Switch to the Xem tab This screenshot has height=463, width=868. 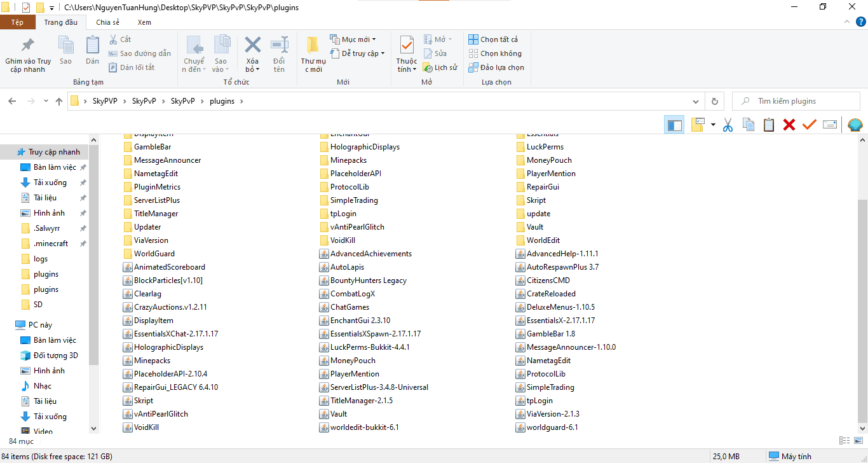tap(144, 22)
